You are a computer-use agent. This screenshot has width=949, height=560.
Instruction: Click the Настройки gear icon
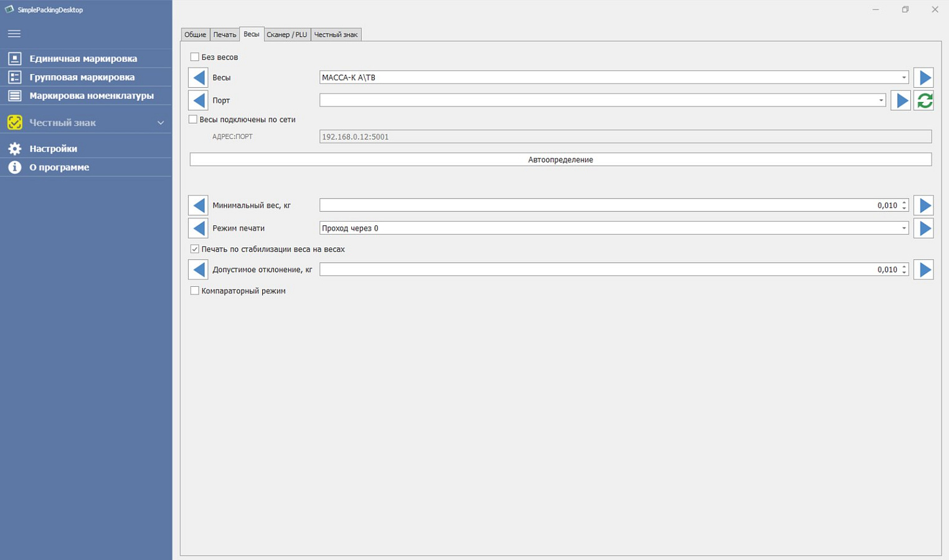point(15,149)
